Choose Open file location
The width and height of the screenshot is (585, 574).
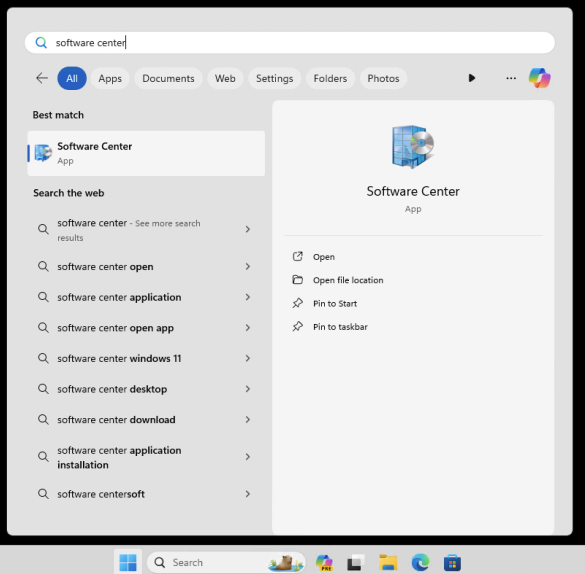(x=348, y=280)
